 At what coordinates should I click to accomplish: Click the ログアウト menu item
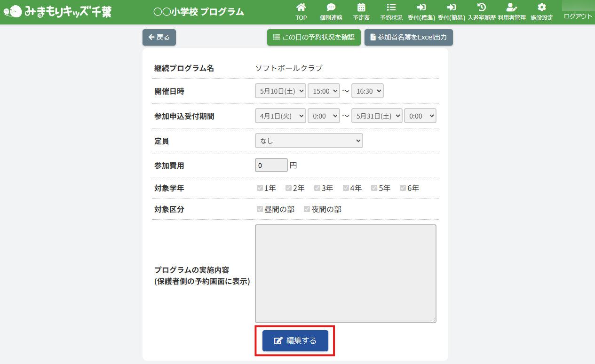[x=578, y=16]
